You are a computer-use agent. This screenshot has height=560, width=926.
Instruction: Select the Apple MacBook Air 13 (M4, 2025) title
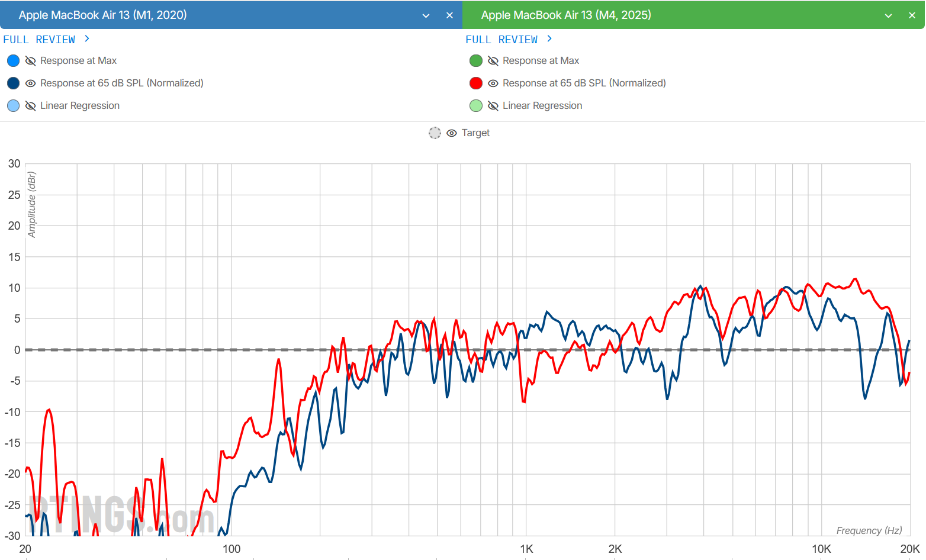tap(566, 15)
